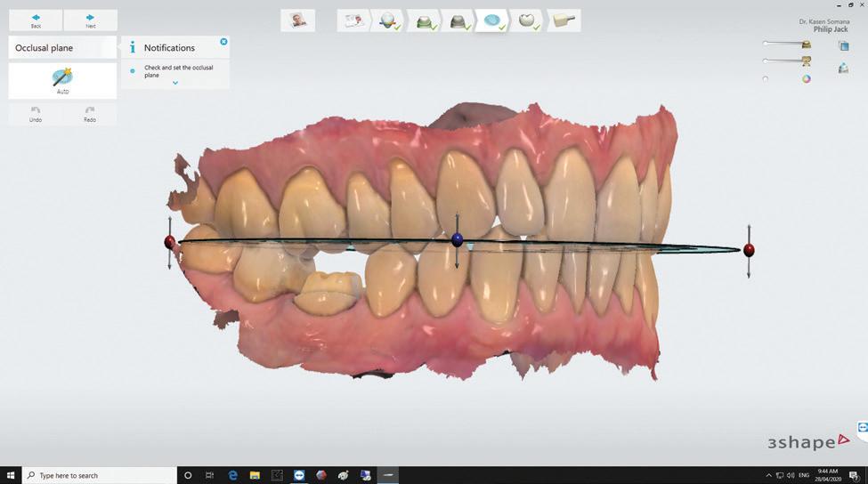Open the milling block export step
Viewport: 868px width, 484px height.
pyautogui.click(x=564, y=21)
